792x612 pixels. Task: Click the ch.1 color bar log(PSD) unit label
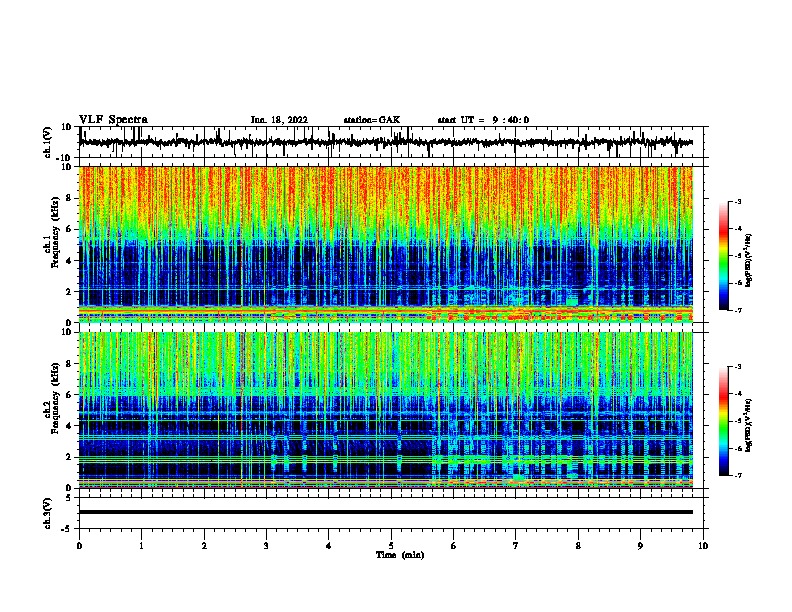point(748,260)
